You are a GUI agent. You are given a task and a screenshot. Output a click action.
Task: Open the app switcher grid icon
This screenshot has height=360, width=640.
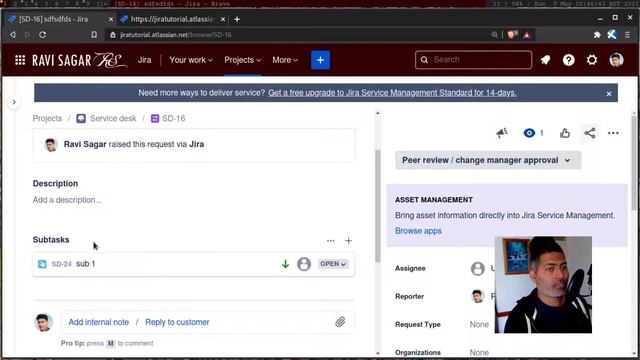[20, 60]
